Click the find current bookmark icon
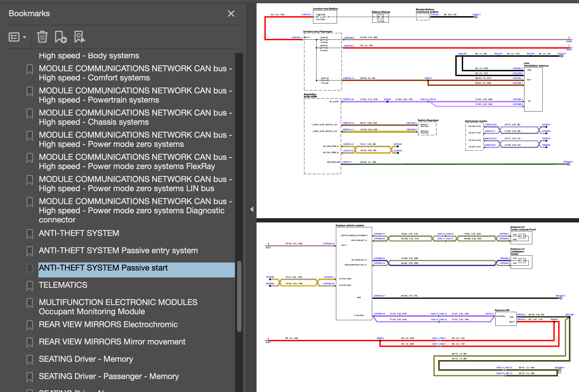This screenshot has width=579, height=392. (x=79, y=37)
